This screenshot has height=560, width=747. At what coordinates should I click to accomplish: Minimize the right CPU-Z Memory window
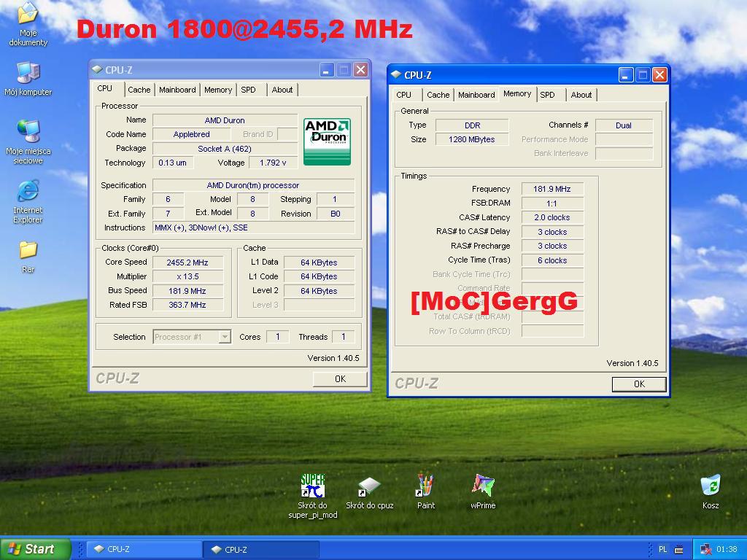625,75
